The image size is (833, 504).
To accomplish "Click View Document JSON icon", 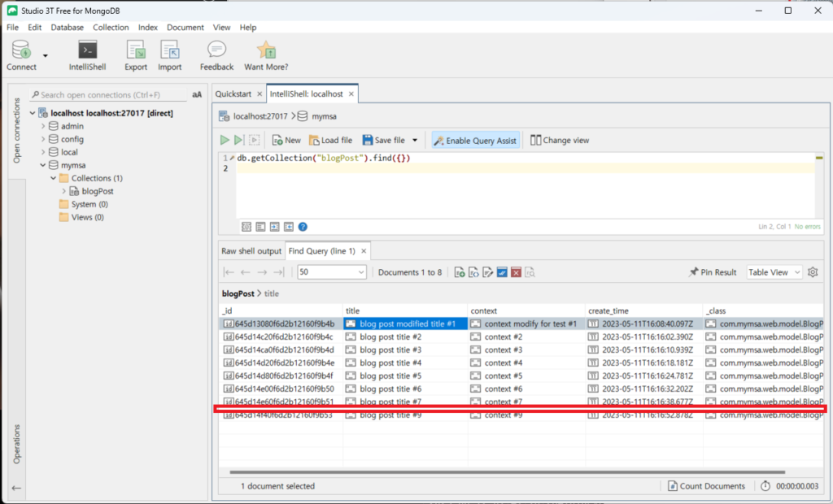I will pos(474,272).
